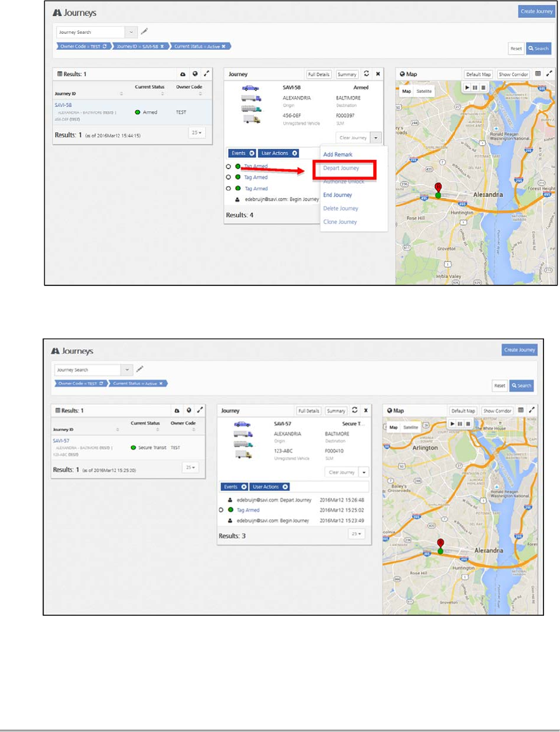The image size is (560, 732).
Task: Click Default Map on SAVI-58 map
Action: click(478, 74)
